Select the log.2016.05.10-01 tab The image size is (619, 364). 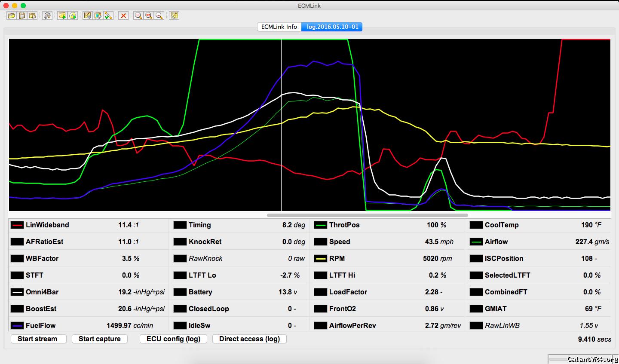(x=332, y=27)
